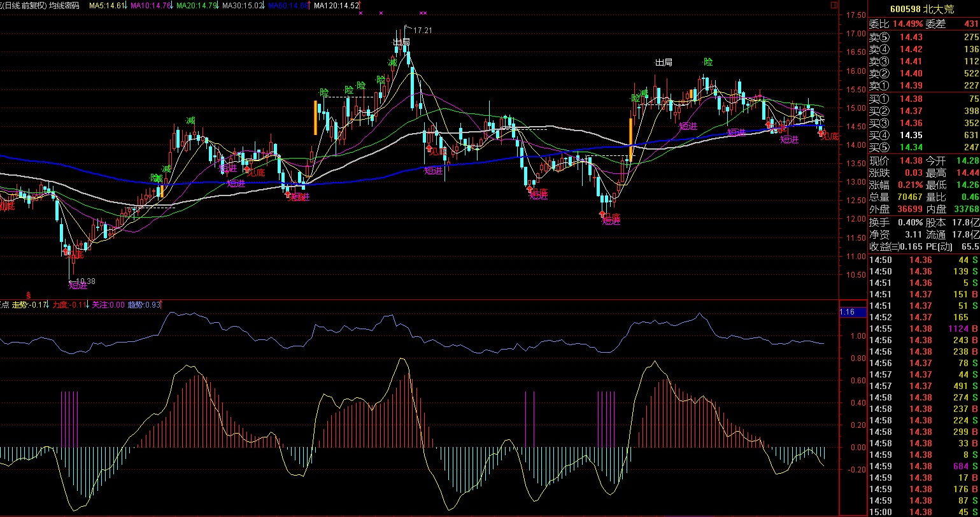Image resolution: width=980 pixels, height=517 pixels.
Task: Select the 14:52 tick with volume 165
Action: [x=924, y=317]
